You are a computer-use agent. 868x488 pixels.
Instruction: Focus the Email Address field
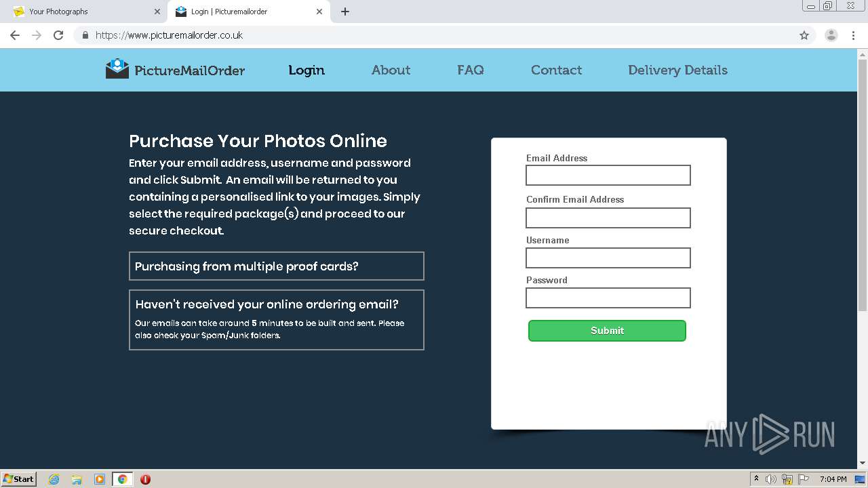[x=608, y=175]
